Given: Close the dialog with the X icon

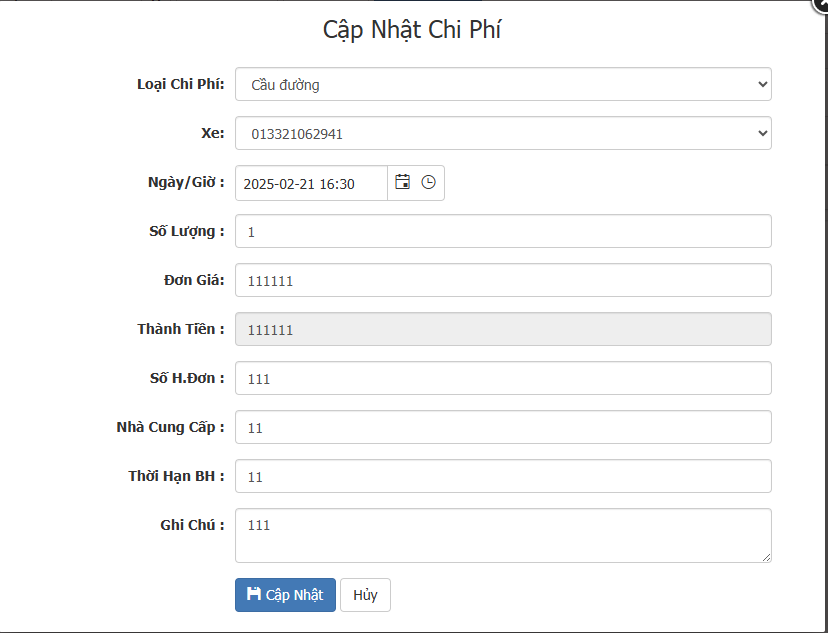Looking at the screenshot, I should click(822, 4).
